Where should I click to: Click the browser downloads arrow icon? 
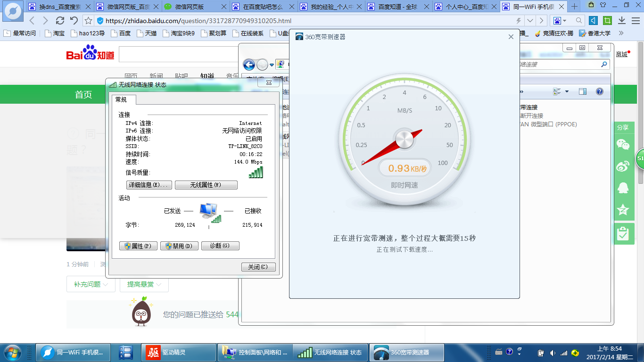point(622,21)
